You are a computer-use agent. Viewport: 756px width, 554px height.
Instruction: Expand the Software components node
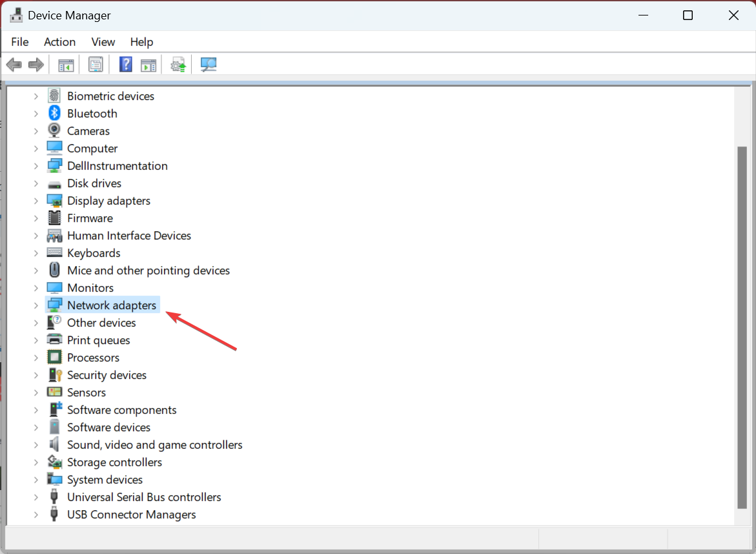coord(36,410)
